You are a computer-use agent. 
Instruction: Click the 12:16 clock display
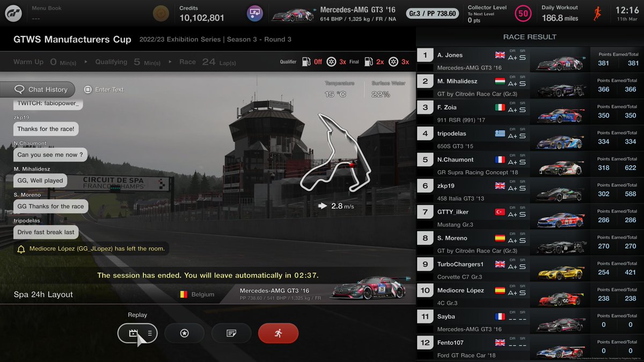pos(627,10)
